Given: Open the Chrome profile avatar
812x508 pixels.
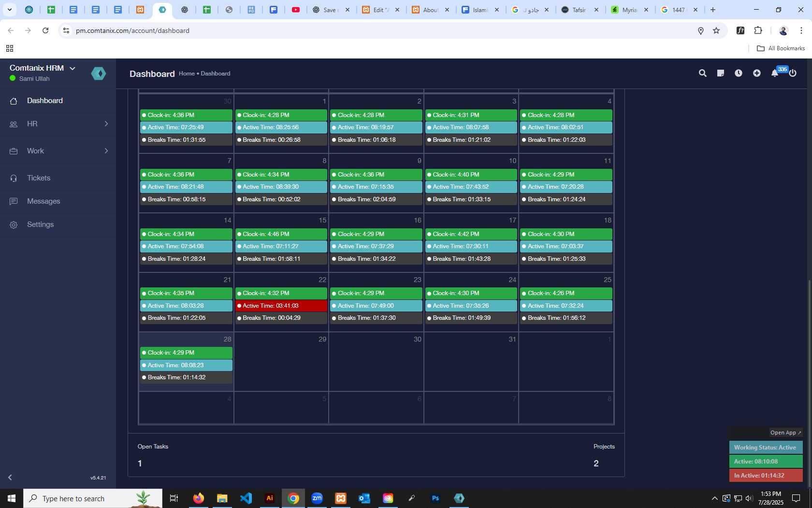Looking at the screenshot, I should pyautogui.click(x=783, y=30).
